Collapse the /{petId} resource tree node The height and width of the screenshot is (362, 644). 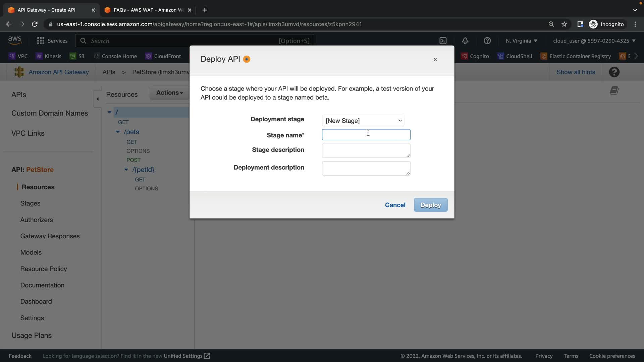click(x=126, y=170)
